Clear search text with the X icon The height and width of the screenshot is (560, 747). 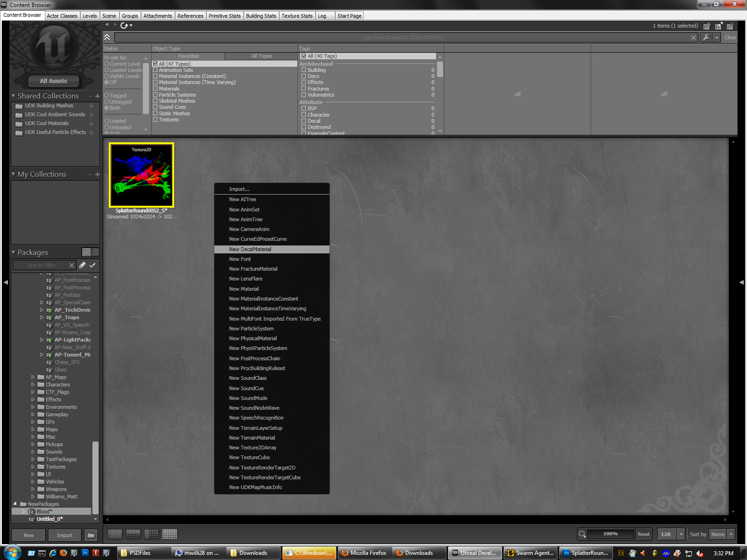[x=693, y=37]
